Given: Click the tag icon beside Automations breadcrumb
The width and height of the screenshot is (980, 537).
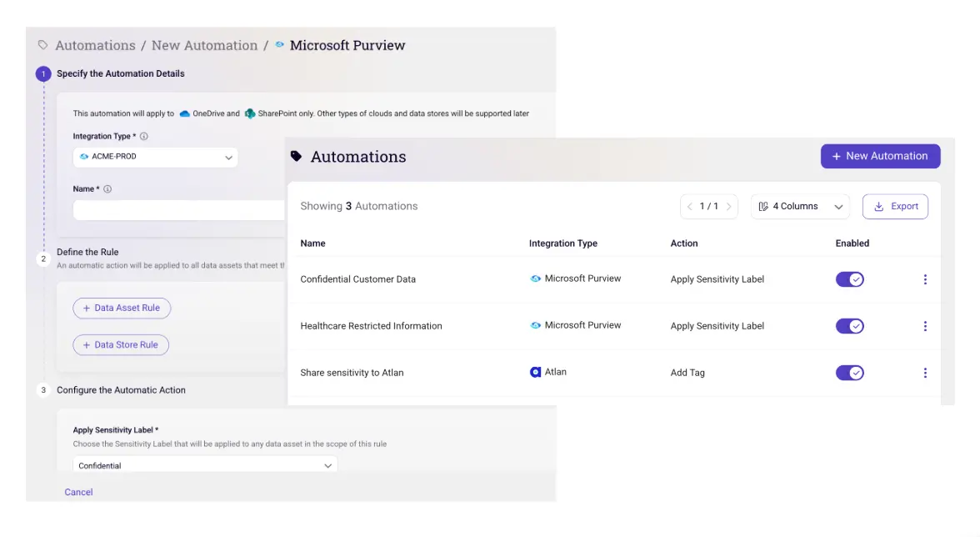Looking at the screenshot, I should pyautogui.click(x=42, y=45).
